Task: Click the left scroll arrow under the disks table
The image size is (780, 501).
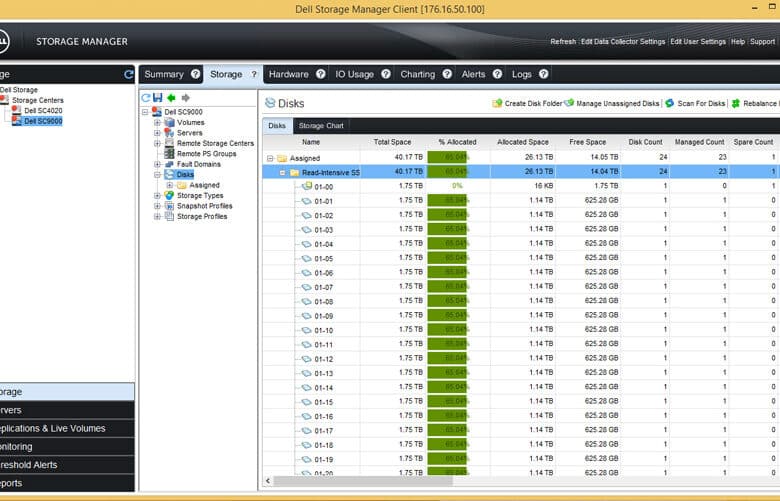Action: pyautogui.click(x=268, y=481)
